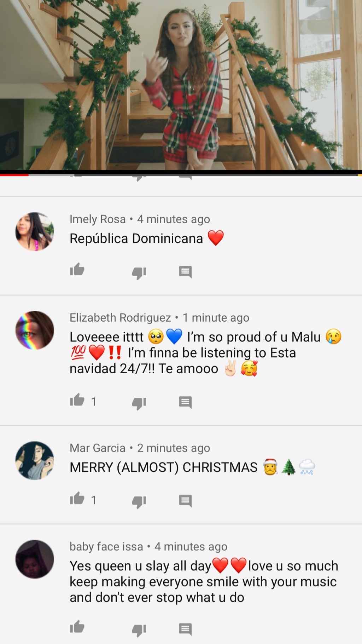The height and width of the screenshot is (644, 362).
Task: Open Imely Rosa's profile picture
Action: 35,232
